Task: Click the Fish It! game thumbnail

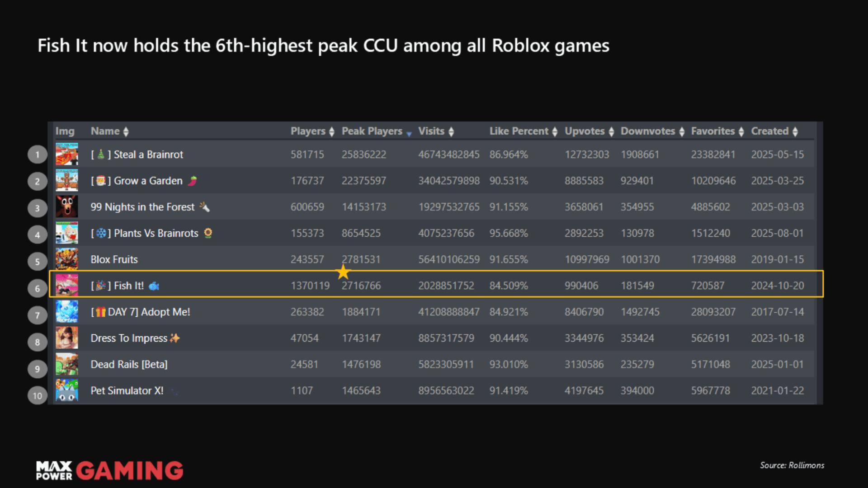Action: click(x=67, y=285)
